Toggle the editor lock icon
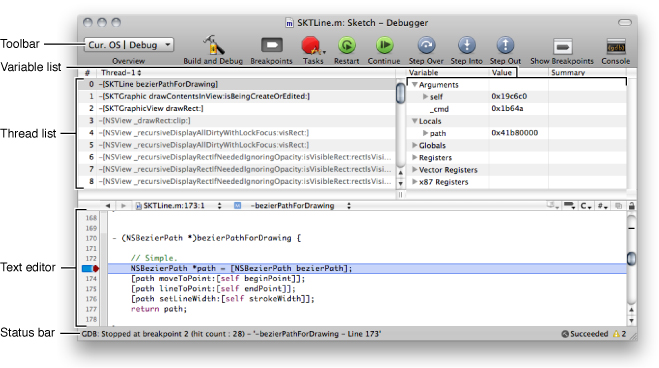 631,206
